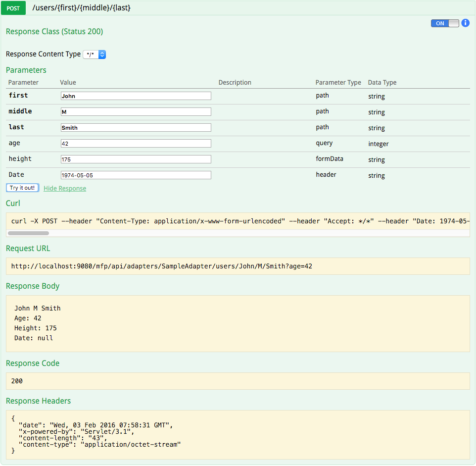Click the blue info icon
Viewport: 476px width, 466px height.
465,23
